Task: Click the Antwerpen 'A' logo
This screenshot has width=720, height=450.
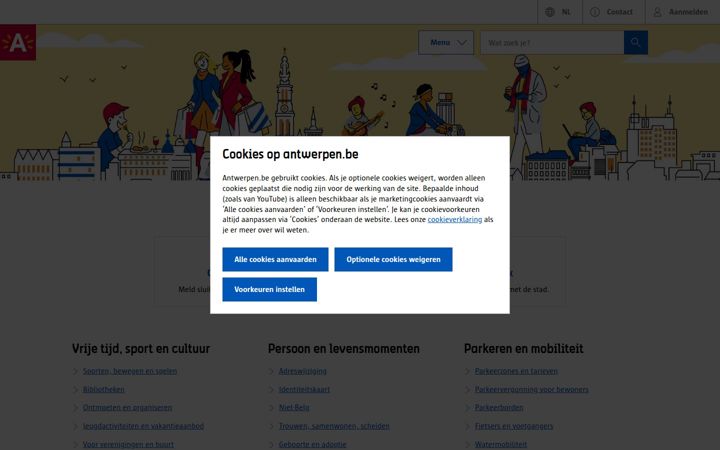Action: click(x=18, y=42)
